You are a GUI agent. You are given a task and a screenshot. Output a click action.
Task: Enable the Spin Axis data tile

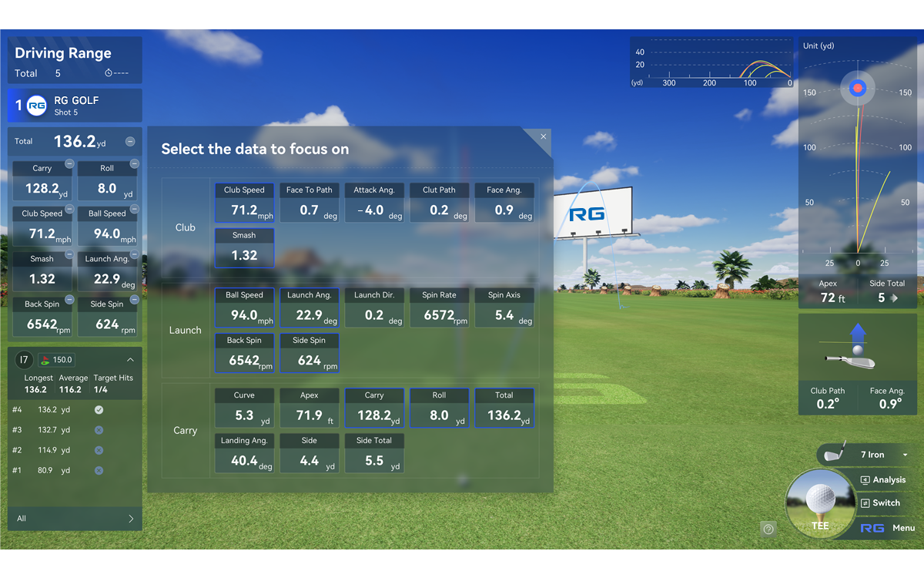coord(504,307)
